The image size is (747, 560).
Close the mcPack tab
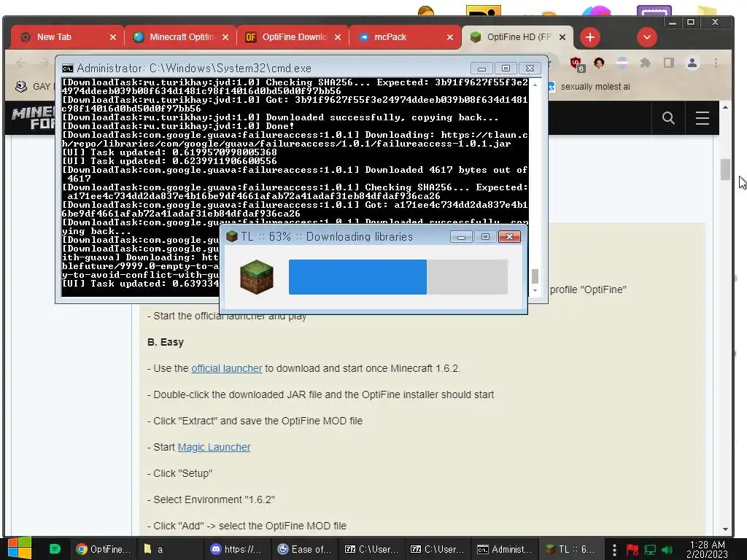(x=449, y=37)
